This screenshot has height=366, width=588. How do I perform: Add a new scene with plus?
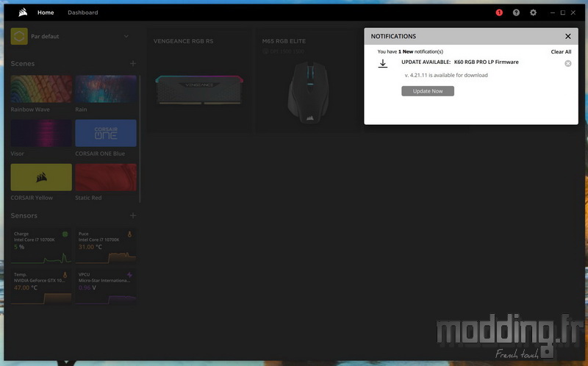tap(133, 63)
